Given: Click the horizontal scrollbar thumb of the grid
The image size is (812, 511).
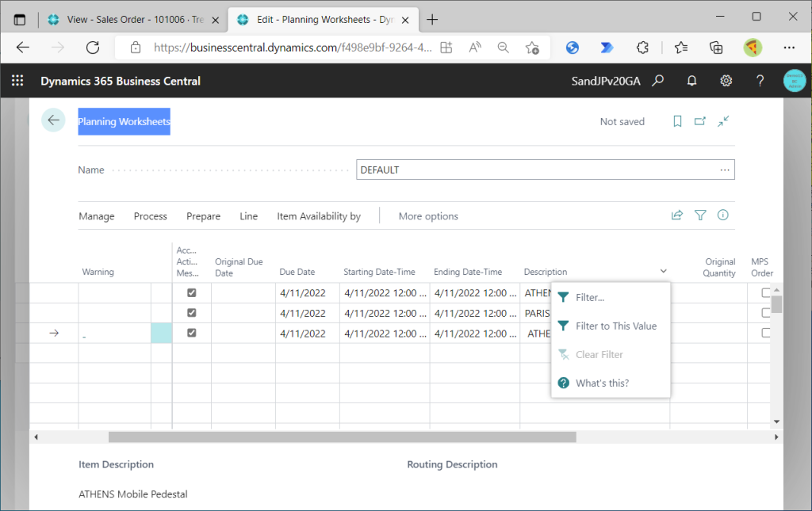Looking at the screenshot, I should (343, 437).
